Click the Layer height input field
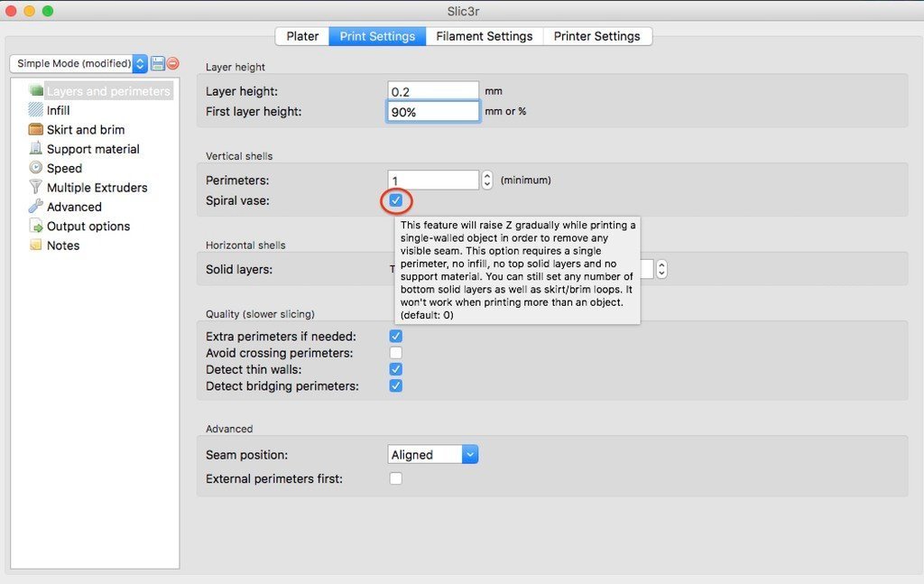 coord(433,91)
